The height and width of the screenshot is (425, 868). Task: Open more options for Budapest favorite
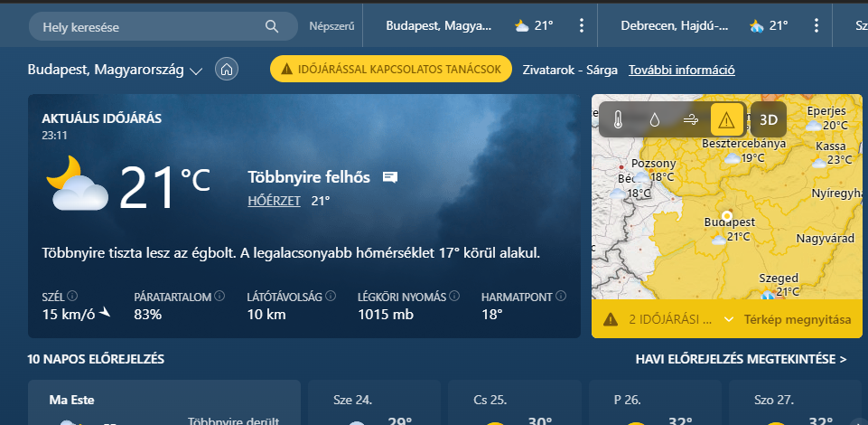(x=581, y=25)
